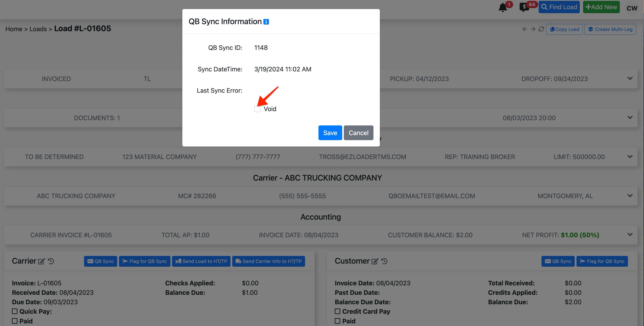Check the Void checkbox
The width and height of the screenshot is (644, 326).
(257, 109)
